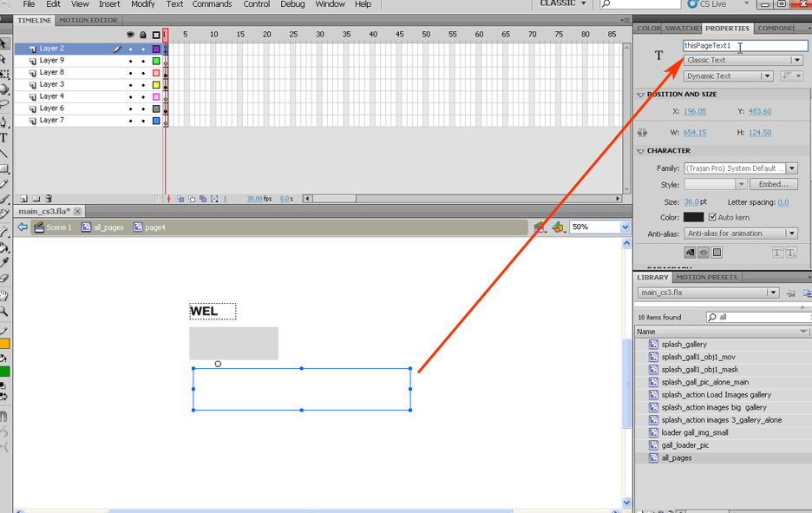The width and height of the screenshot is (812, 513).
Task: Click the Delete layer trash icon
Action: (x=49, y=199)
